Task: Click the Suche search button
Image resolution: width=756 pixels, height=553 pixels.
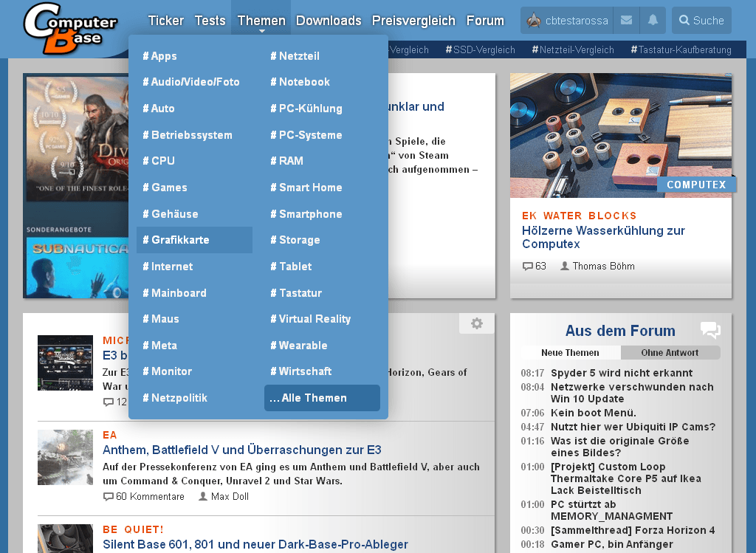Action: tap(701, 20)
